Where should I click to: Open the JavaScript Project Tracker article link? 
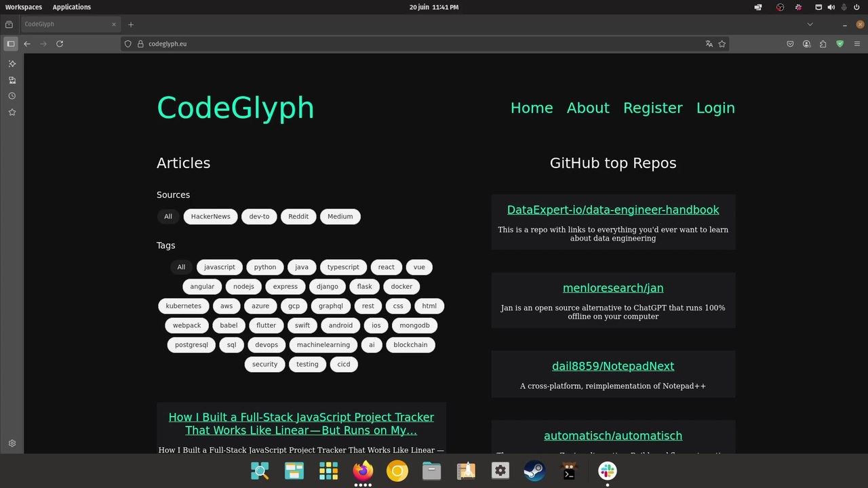pos(301,424)
